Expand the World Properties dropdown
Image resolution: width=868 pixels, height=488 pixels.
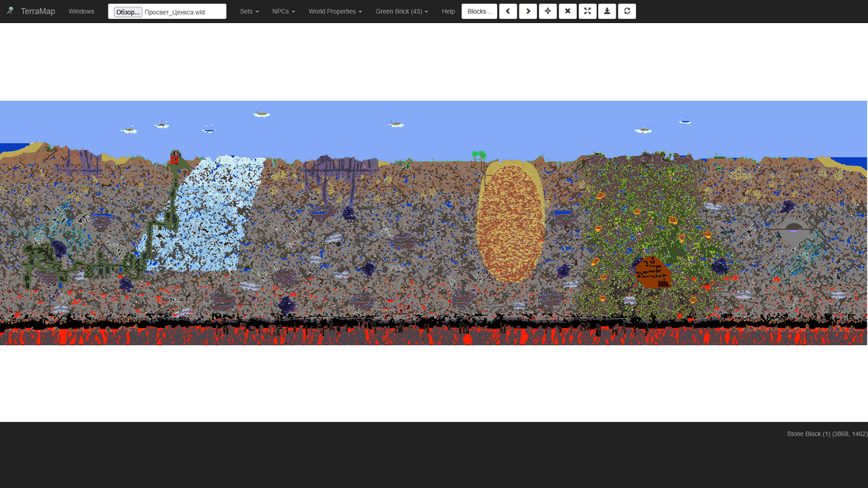[335, 12]
